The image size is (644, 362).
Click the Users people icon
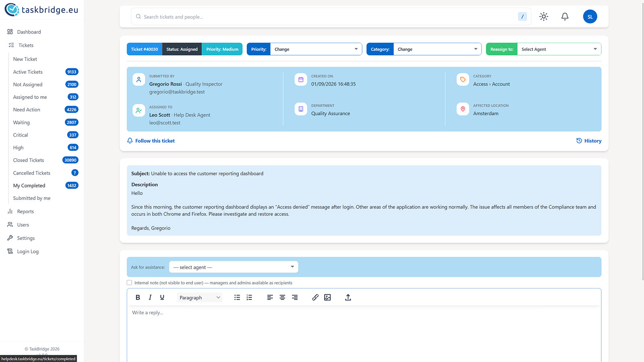[x=10, y=224]
